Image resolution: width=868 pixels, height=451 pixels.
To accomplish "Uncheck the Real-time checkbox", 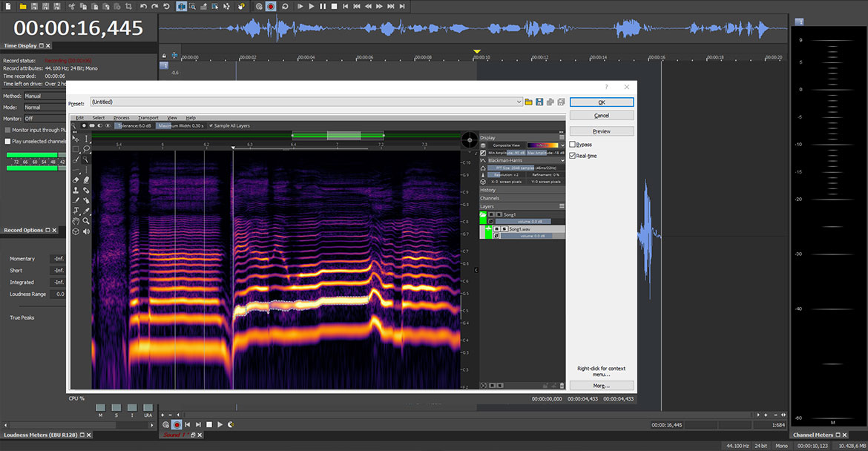I will click(x=573, y=156).
